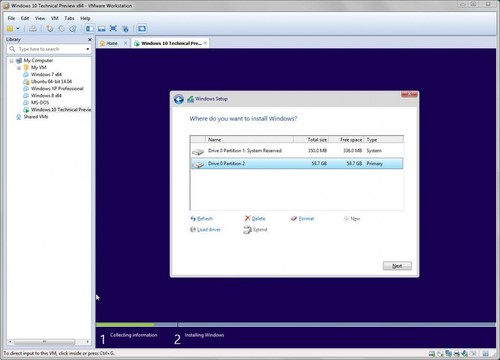This screenshot has height=360, width=500.
Task: Click the CD/DVD status bar icon
Action: [x=440, y=353]
